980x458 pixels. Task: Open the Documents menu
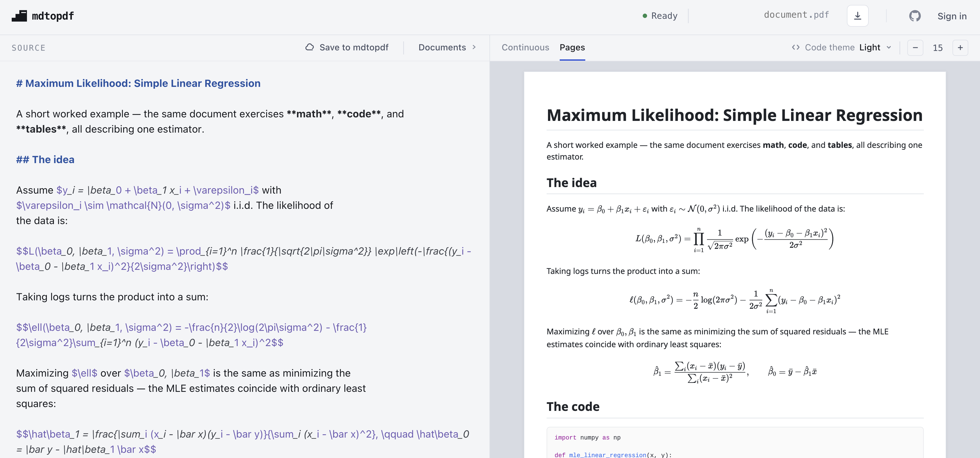click(447, 47)
